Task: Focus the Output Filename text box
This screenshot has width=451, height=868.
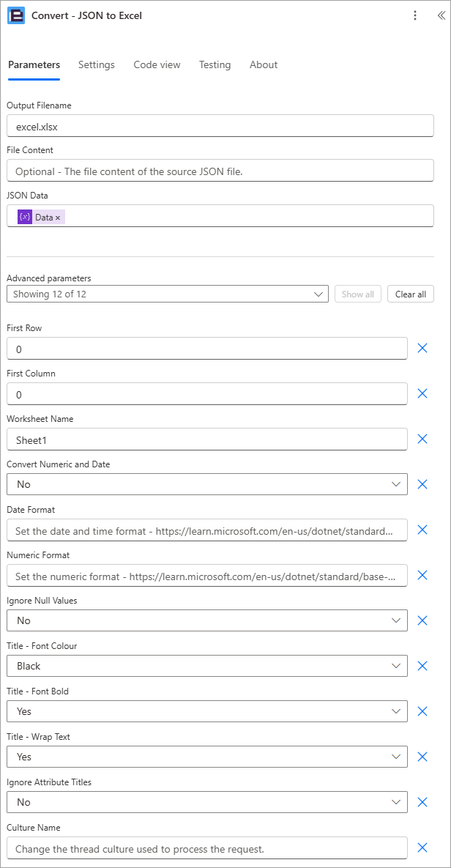Action: [x=220, y=126]
